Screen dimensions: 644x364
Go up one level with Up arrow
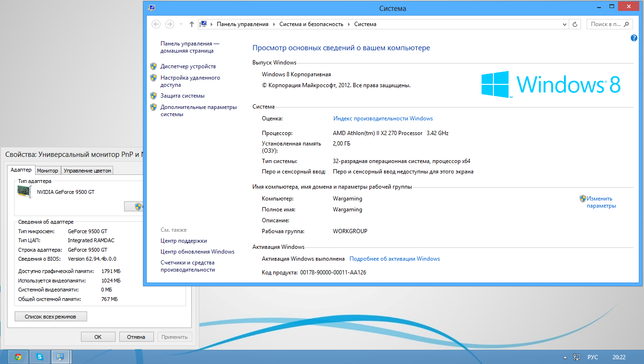pos(191,24)
